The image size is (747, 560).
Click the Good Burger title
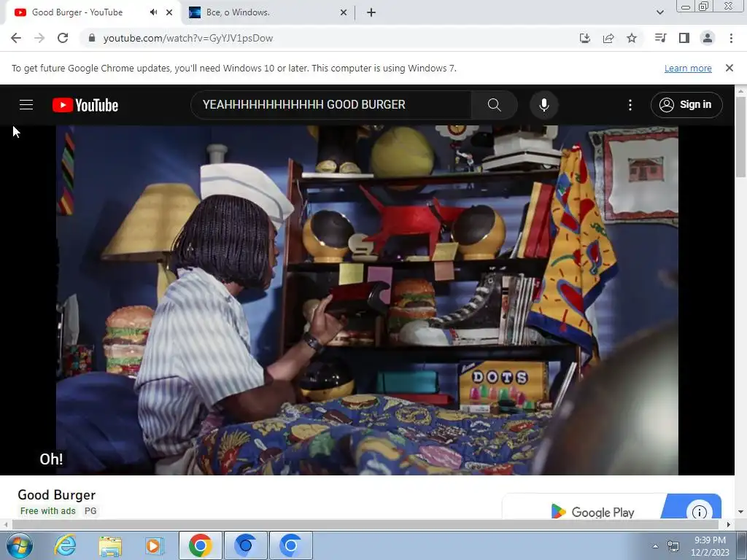click(x=57, y=495)
